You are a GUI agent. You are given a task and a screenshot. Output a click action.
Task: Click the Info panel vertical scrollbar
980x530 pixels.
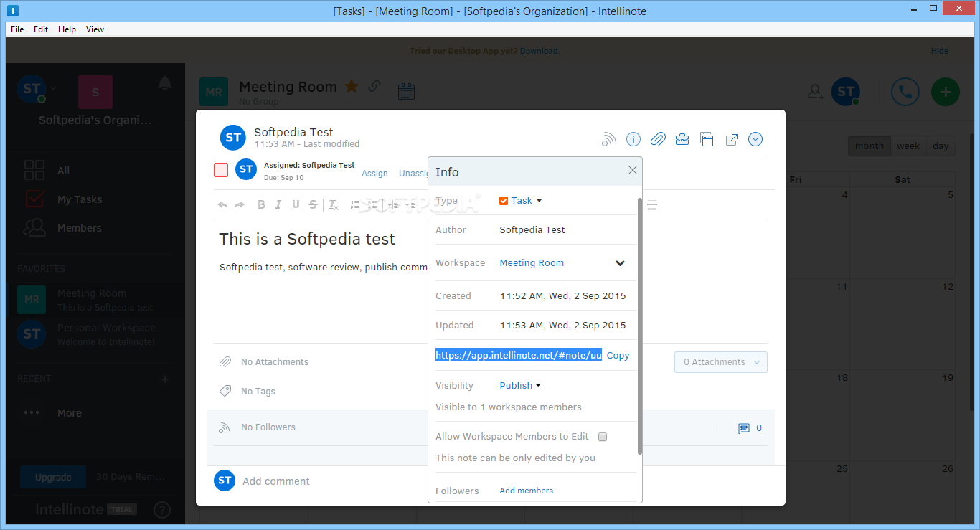[640, 326]
